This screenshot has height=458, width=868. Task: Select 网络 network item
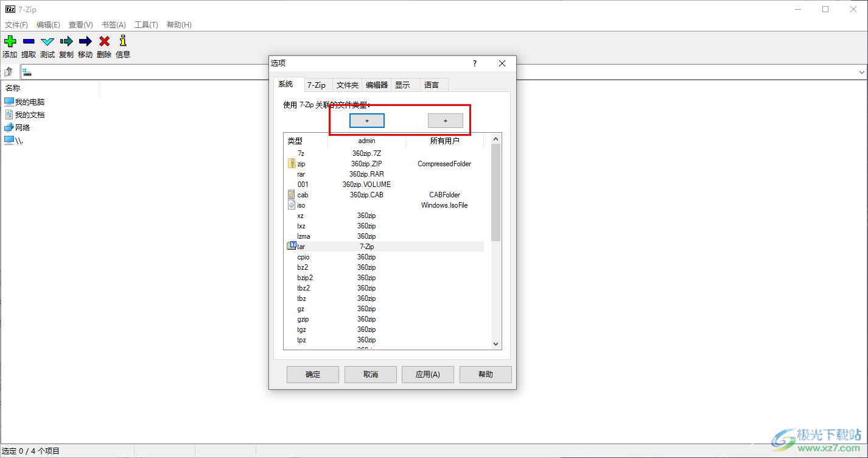(x=17, y=127)
